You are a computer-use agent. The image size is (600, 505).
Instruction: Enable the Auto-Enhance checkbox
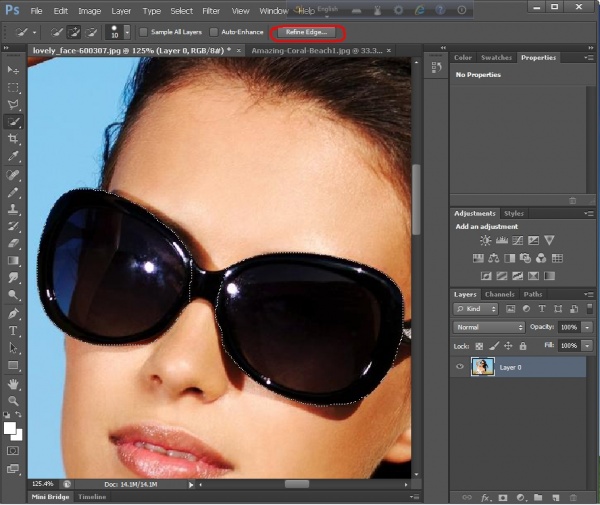[x=214, y=32]
